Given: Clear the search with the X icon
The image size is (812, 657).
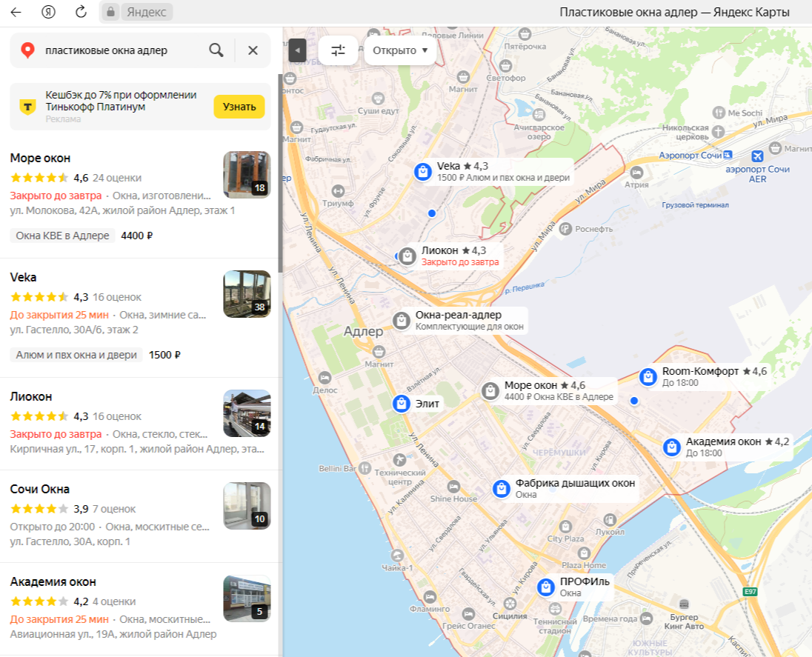Looking at the screenshot, I should 253,50.
